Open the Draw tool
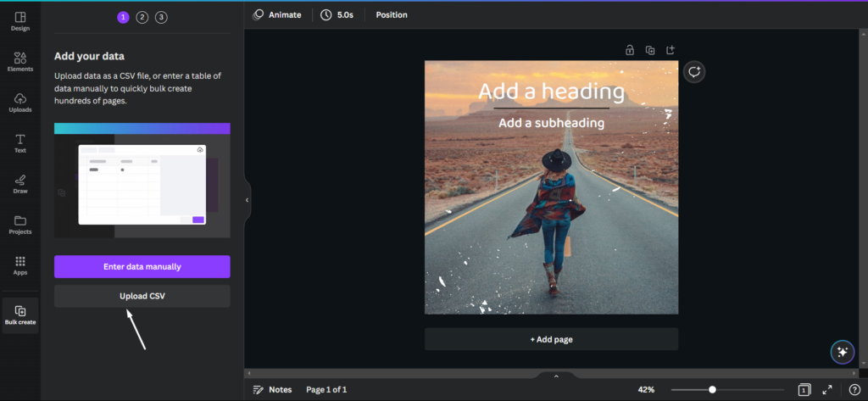The width and height of the screenshot is (868, 401). [x=20, y=184]
